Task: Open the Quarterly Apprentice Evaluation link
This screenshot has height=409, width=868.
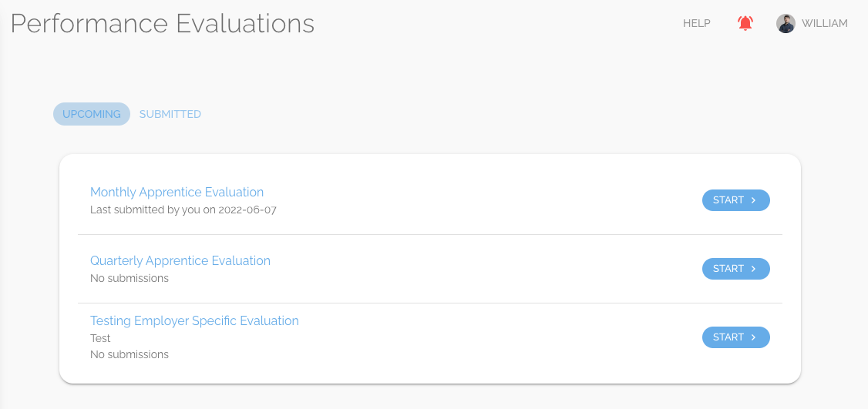Action: coord(180,260)
